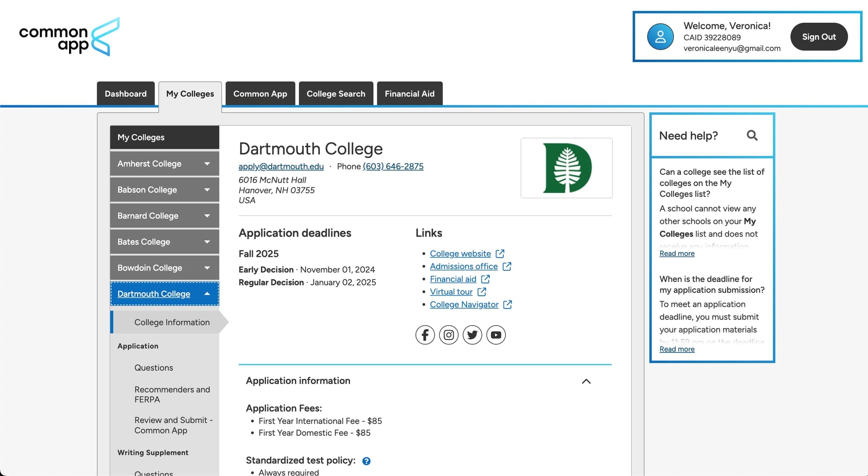Click the search icon in Need help panel
The height and width of the screenshot is (476, 868).
[x=753, y=136]
